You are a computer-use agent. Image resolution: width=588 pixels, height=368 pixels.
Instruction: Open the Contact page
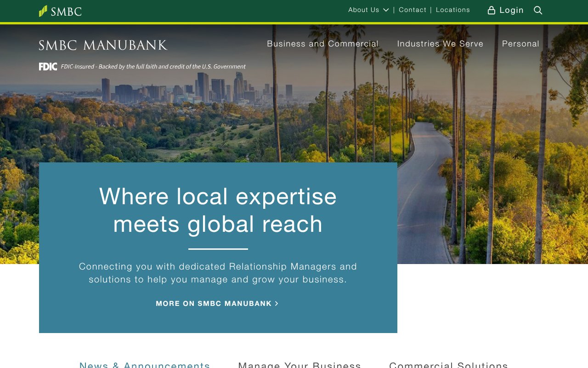(x=412, y=10)
